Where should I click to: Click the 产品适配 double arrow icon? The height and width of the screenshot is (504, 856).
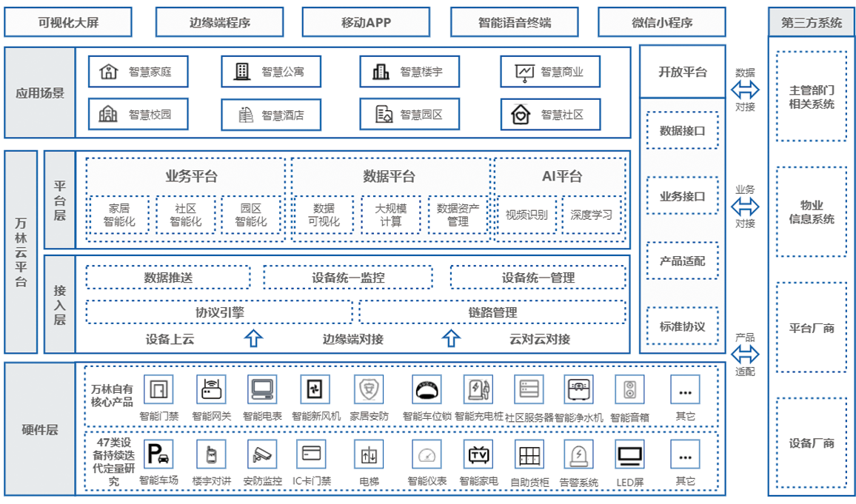[745, 355]
